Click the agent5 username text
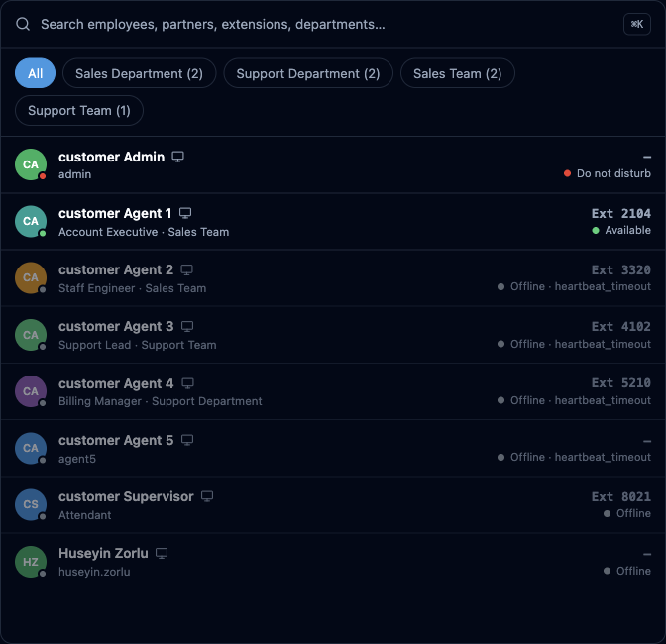The width and height of the screenshot is (666, 644). click(77, 459)
